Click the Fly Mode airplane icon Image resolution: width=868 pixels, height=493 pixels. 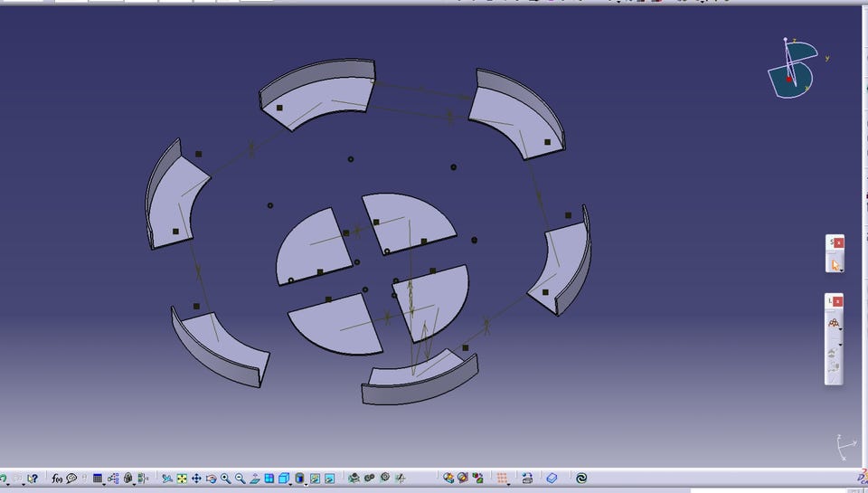pyautogui.click(x=167, y=478)
